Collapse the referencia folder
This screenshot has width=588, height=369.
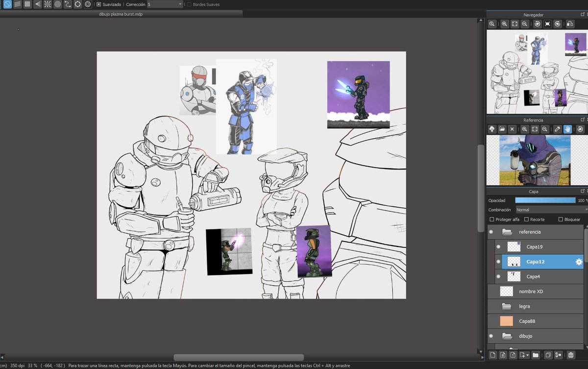pos(507,232)
